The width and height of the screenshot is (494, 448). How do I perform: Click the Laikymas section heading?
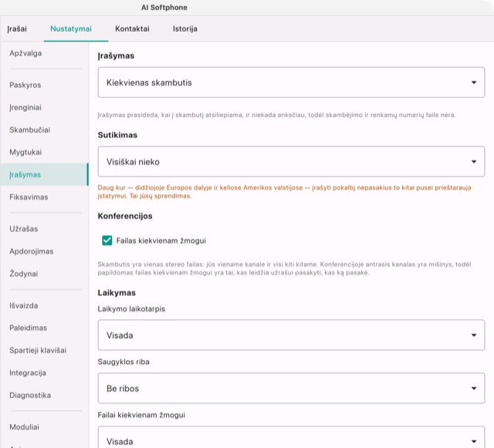click(x=117, y=293)
